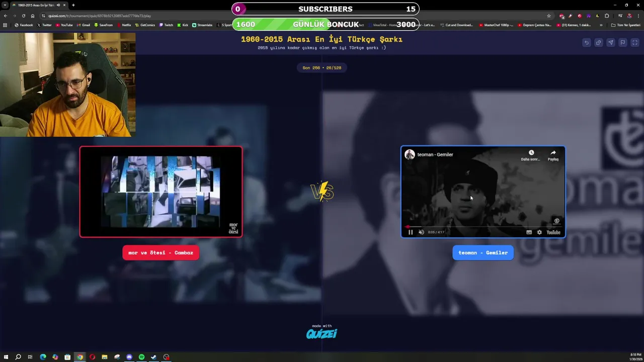Open the MasterChef 1080p bookmark
This screenshot has width=644, height=362.
[x=496, y=25]
